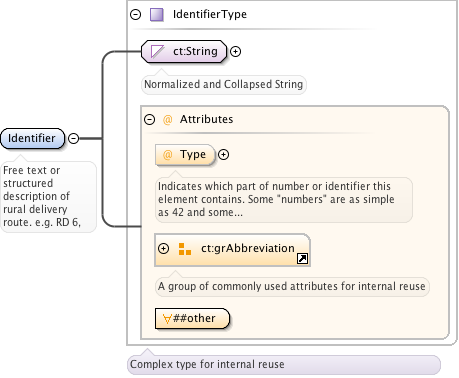Image resolution: width=459 pixels, height=378 pixels.
Task: Expand the ct:String node
Action: pyautogui.click(x=235, y=52)
